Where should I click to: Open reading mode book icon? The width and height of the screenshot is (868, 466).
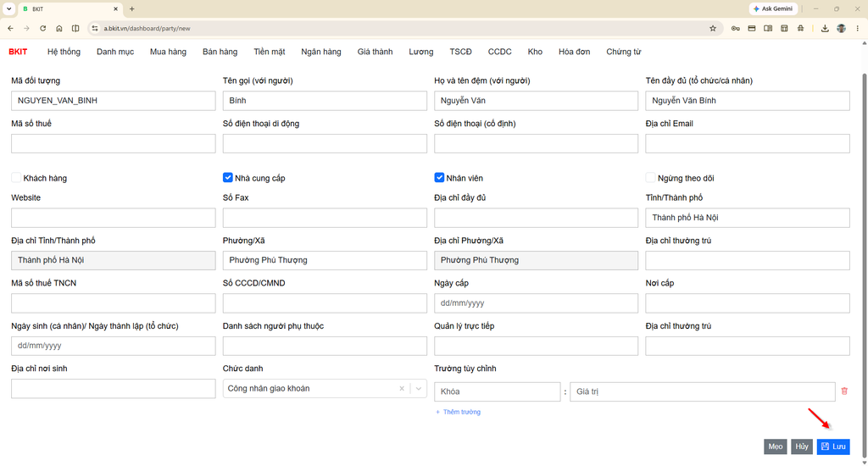[768, 28]
